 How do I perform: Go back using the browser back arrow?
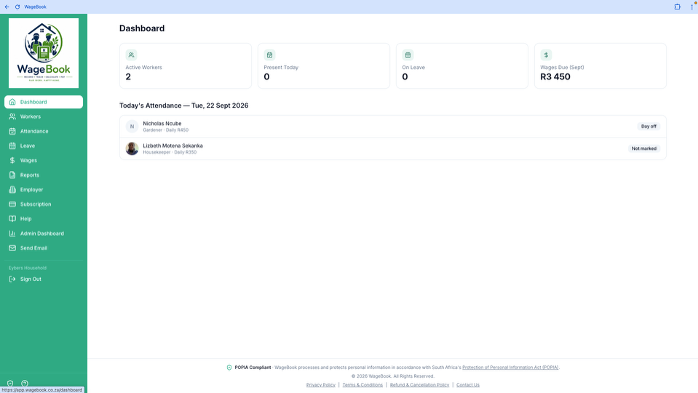[7, 7]
